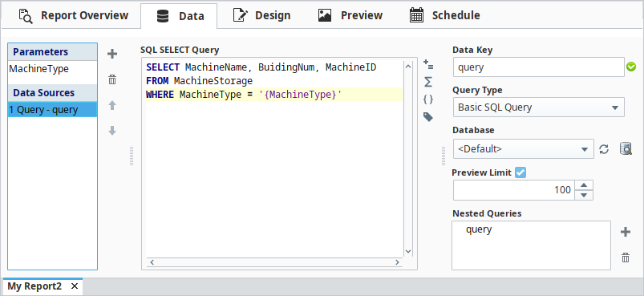
Task: Move data source up with arrow icon
Action: click(x=112, y=106)
